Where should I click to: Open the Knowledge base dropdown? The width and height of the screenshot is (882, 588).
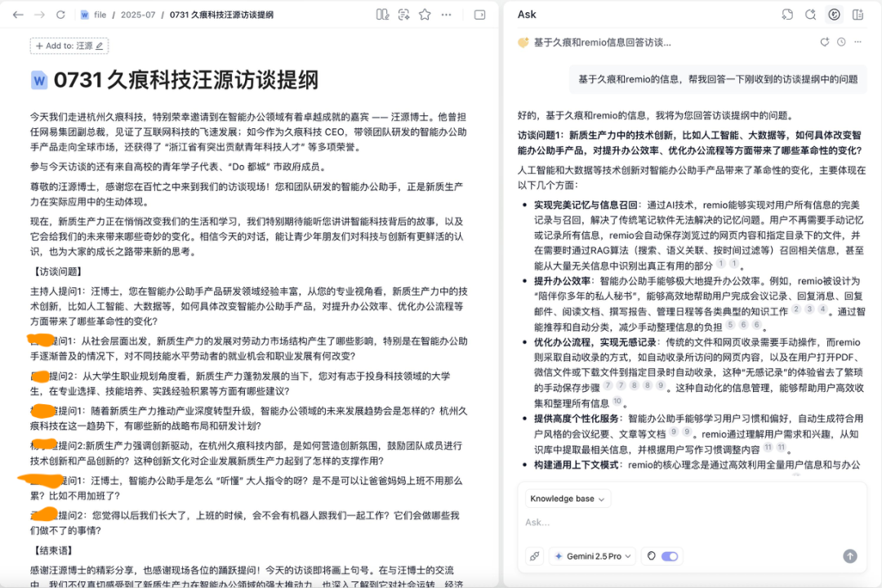[568, 498]
